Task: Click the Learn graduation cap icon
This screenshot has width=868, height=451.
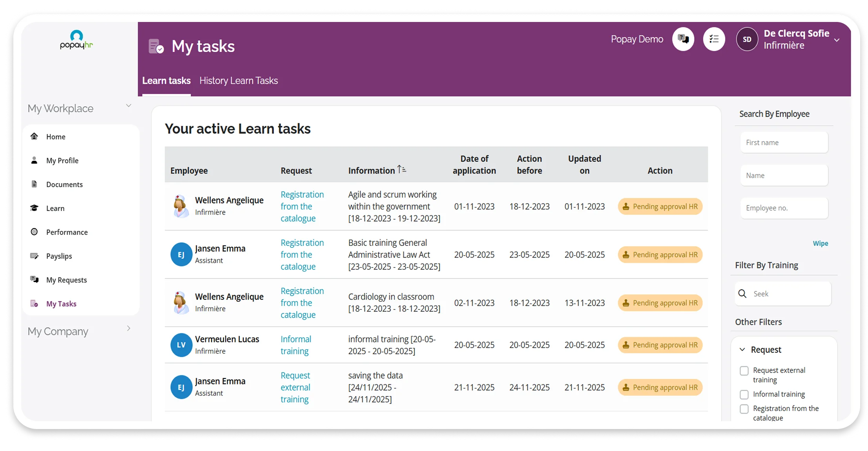Action: point(34,208)
